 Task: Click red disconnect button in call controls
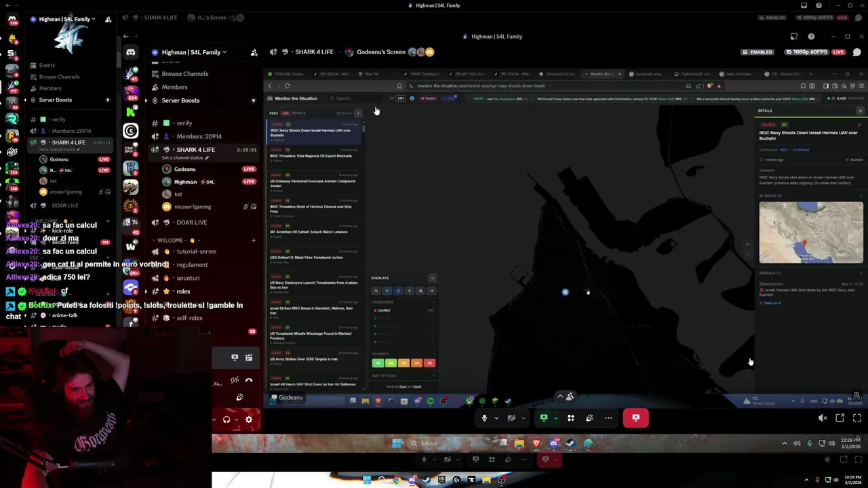click(636, 418)
